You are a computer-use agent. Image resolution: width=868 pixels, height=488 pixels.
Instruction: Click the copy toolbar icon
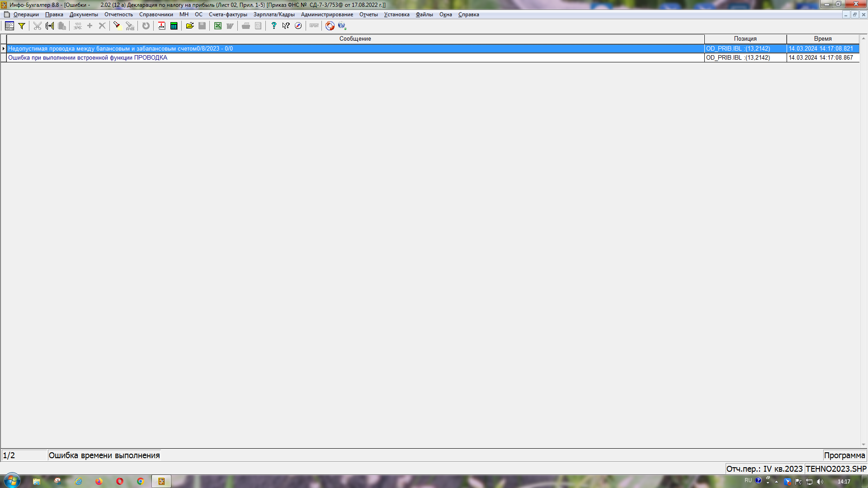pyautogui.click(x=50, y=26)
